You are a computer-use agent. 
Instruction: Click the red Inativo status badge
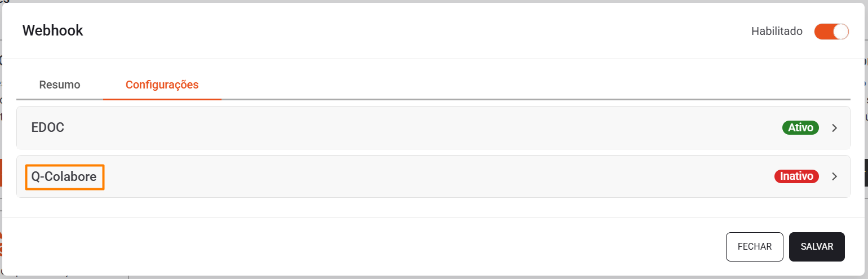796,176
